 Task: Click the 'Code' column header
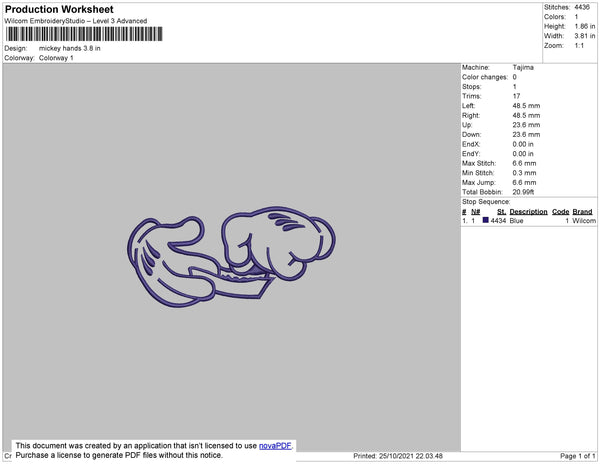pyautogui.click(x=561, y=212)
